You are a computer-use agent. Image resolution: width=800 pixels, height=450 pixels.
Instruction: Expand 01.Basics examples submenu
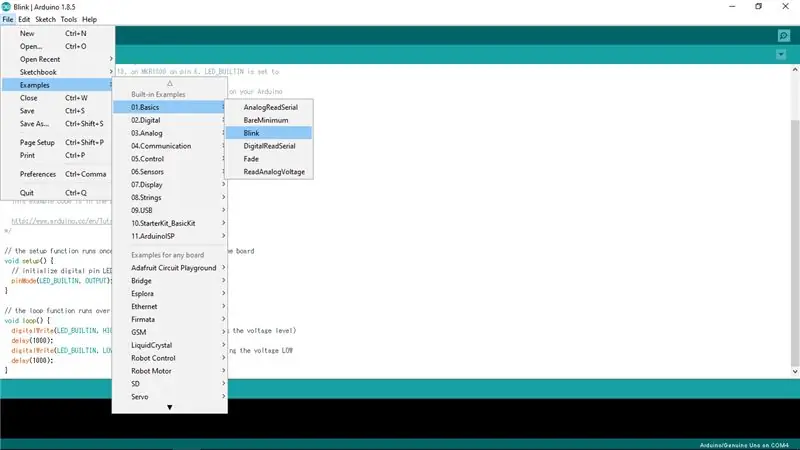[169, 107]
